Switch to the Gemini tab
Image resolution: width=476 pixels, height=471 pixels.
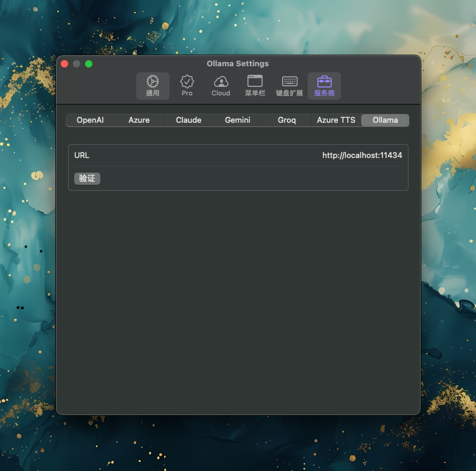point(238,120)
